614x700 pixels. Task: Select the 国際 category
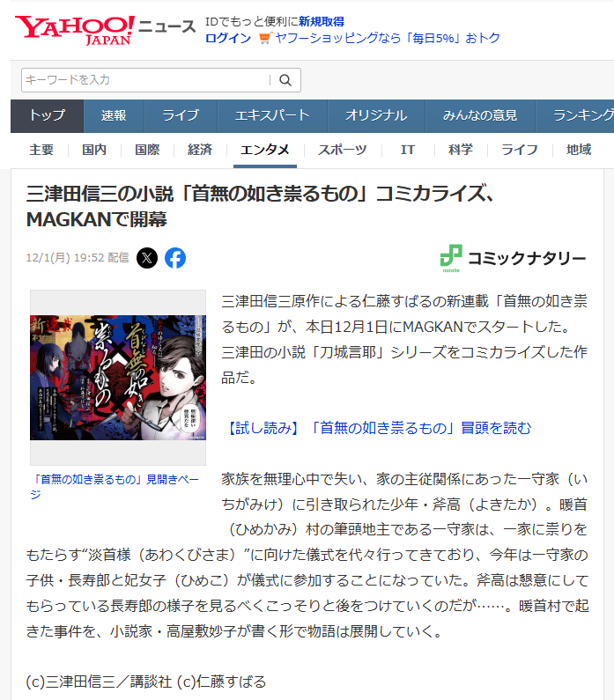pos(147,150)
